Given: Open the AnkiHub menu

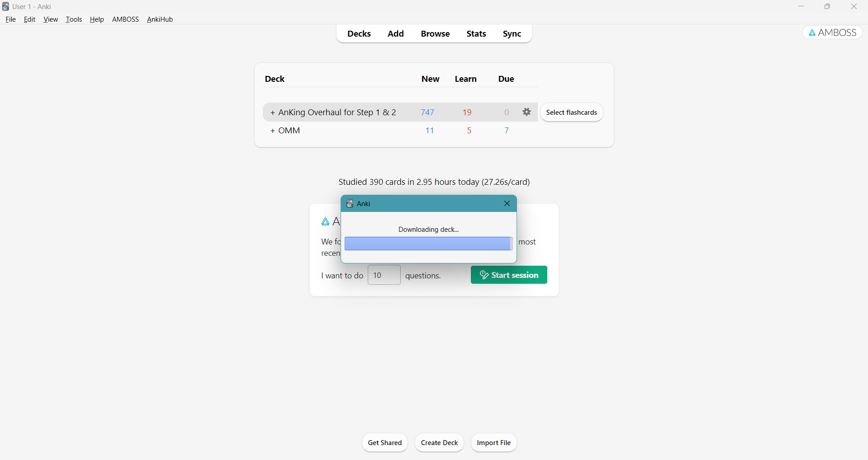Looking at the screenshot, I should point(160,19).
